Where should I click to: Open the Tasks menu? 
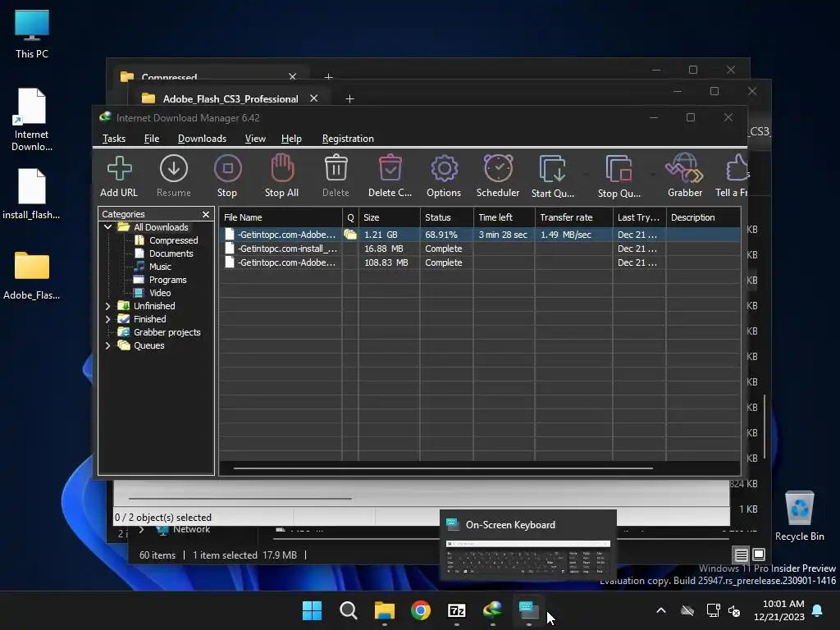coord(113,139)
